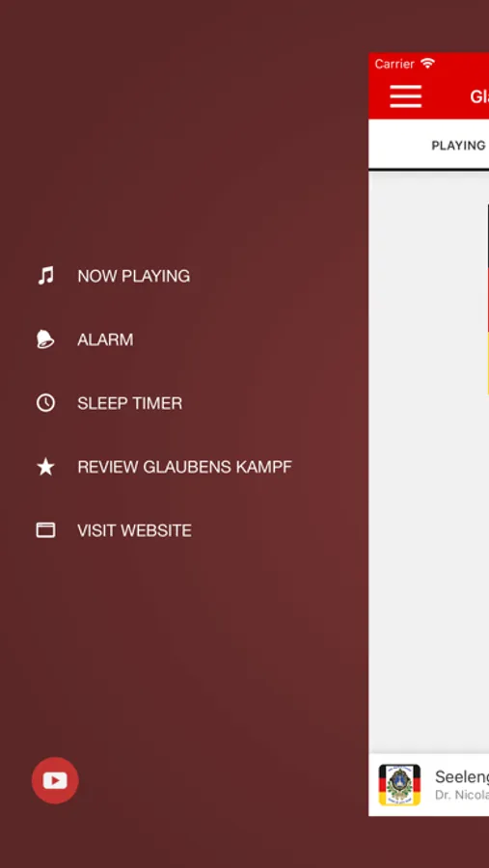Open the red YouTube button
Viewport: 489px width, 868px height.
coord(55,780)
